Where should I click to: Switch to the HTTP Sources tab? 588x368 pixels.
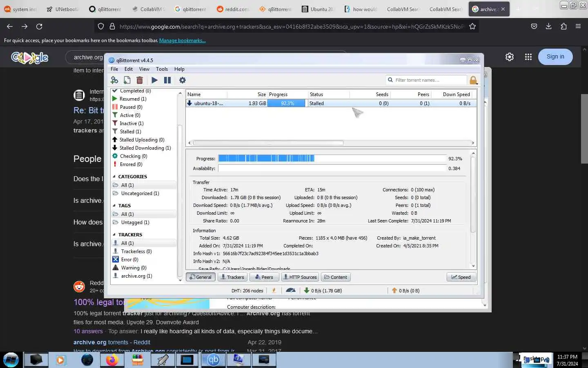tap(300, 277)
